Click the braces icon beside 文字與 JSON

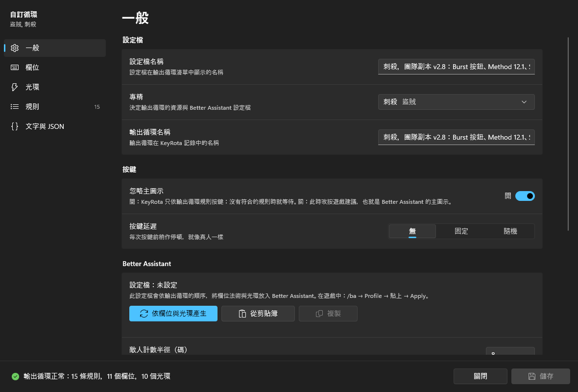(x=15, y=126)
